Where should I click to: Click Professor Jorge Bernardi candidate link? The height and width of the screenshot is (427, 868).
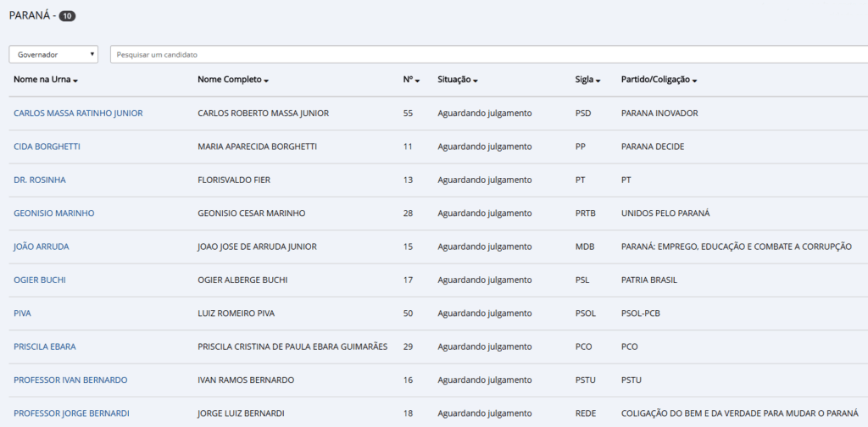[x=71, y=413]
